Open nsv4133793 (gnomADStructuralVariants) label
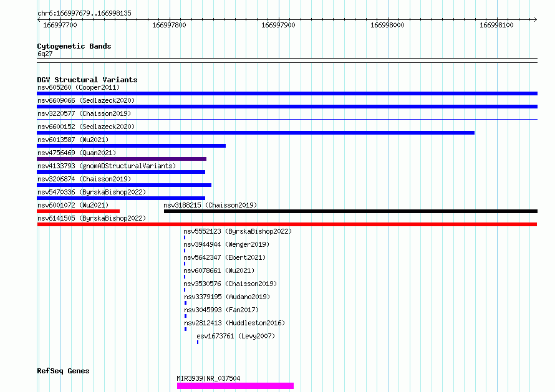 coord(107,166)
